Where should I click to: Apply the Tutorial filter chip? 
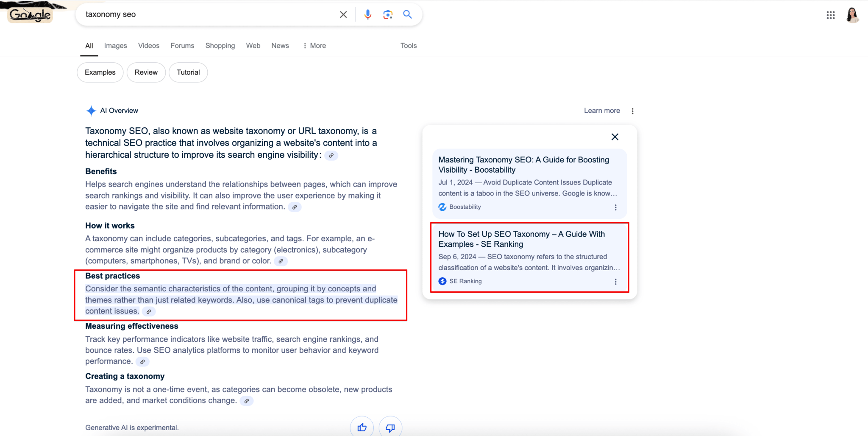(188, 72)
